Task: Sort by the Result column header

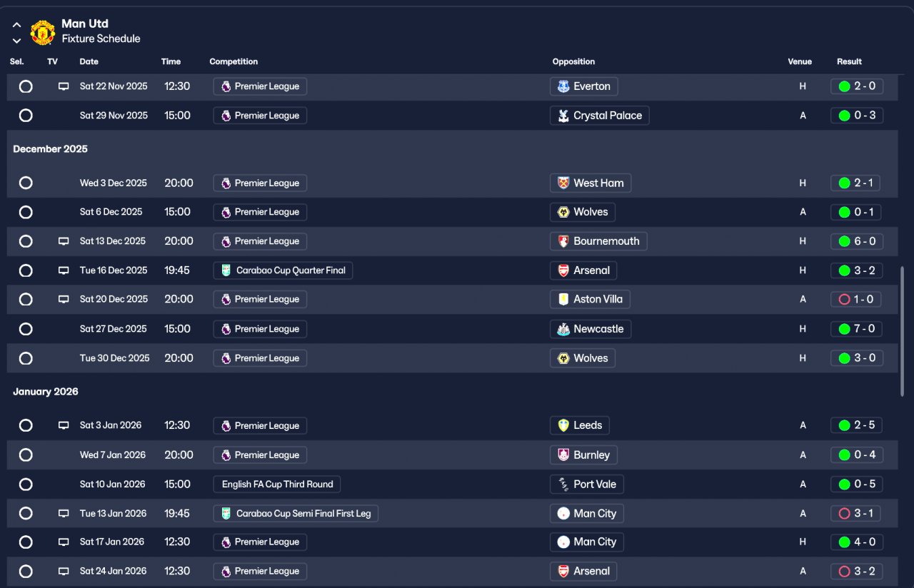Action: (849, 61)
